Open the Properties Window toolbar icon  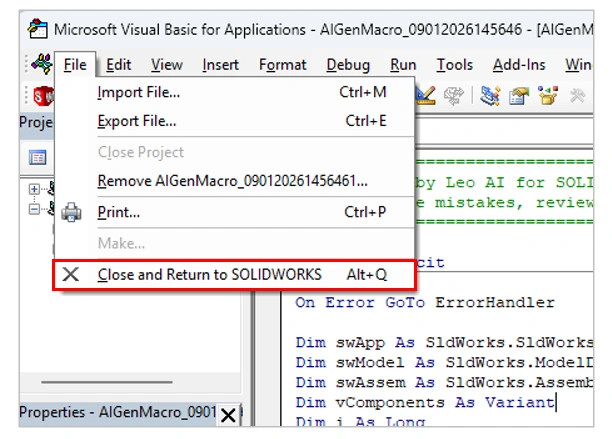pos(519,96)
